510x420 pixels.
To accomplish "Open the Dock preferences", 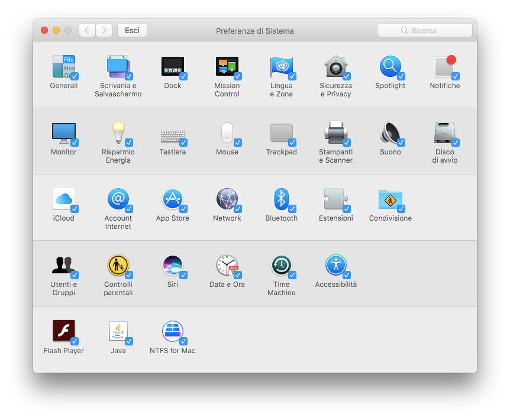I will pyautogui.click(x=173, y=66).
